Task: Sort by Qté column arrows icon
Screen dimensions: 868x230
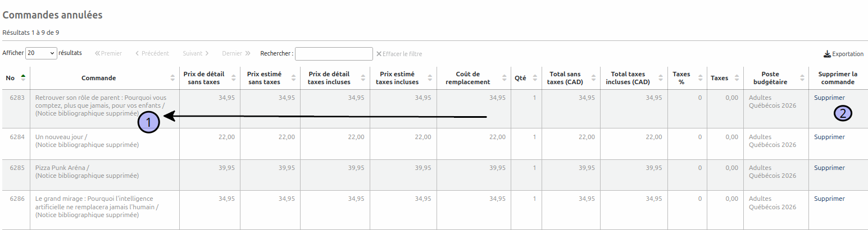Action: point(535,78)
